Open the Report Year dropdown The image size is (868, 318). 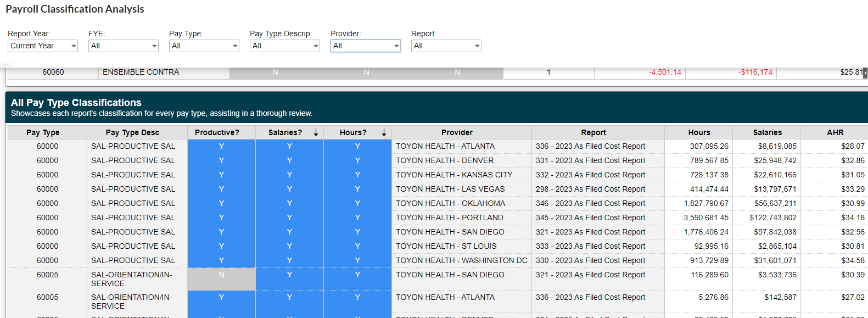[43, 46]
